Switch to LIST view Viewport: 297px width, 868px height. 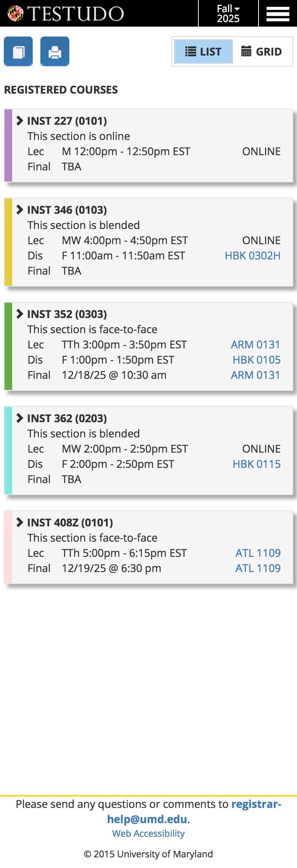(203, 51)
